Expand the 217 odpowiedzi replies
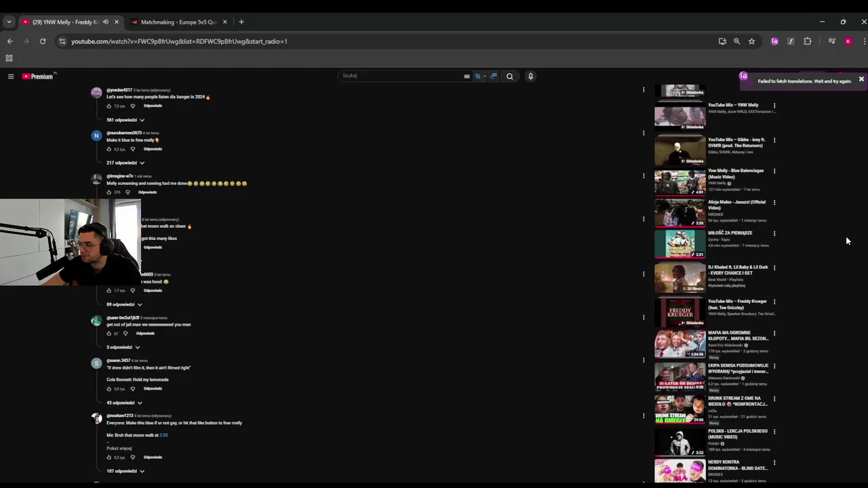Image resolution: width=868 pixels, height=488 pixels. click(125, 163)
